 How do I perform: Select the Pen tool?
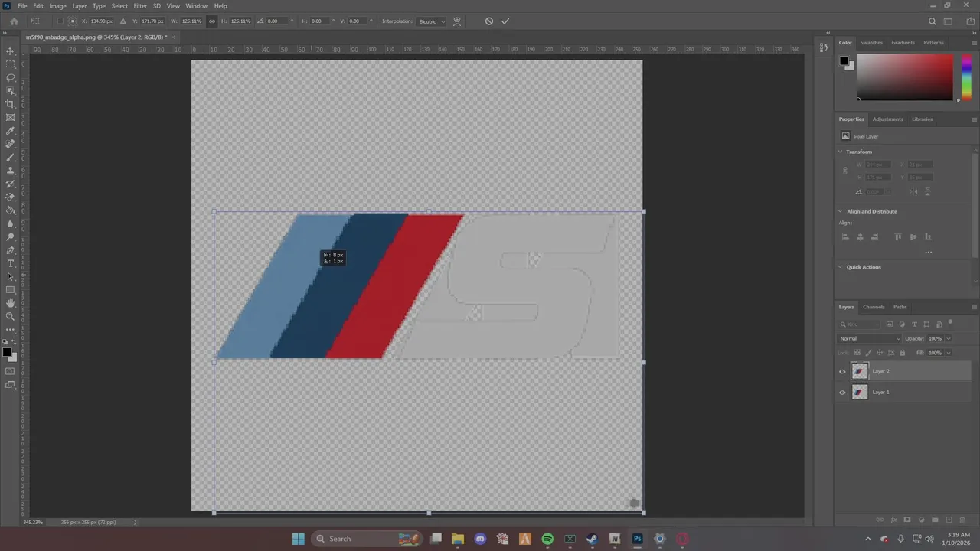pyautogui.click(x=11, y=250)
